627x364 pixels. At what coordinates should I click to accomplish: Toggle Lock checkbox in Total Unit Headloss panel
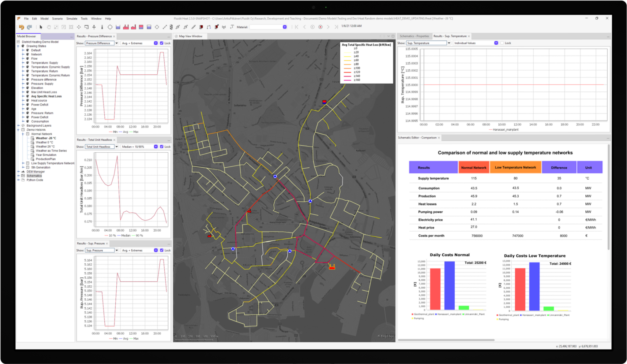click(x=162, y=147)
